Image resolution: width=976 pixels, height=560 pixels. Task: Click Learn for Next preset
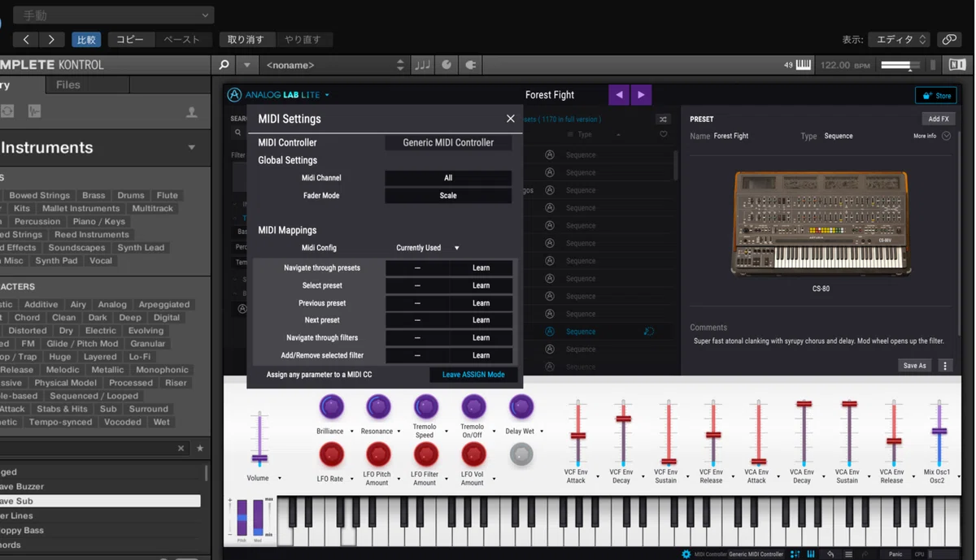click(x=481, y=320)
